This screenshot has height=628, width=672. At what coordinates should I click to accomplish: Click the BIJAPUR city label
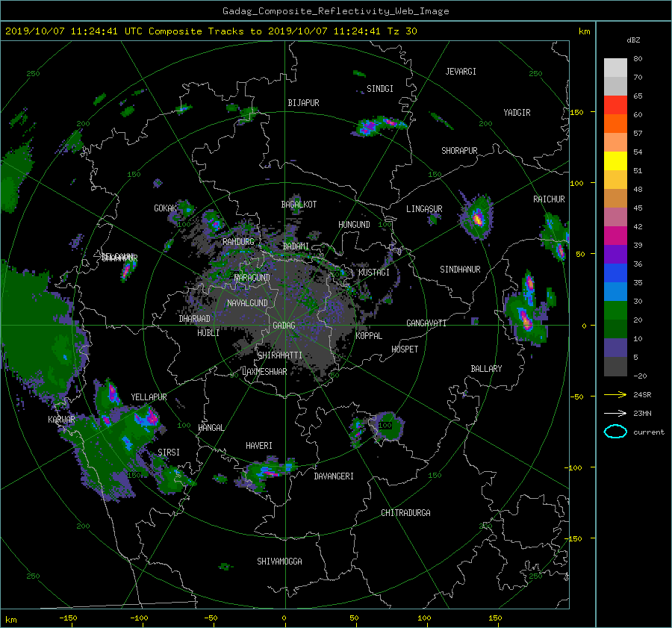point(303,103)
